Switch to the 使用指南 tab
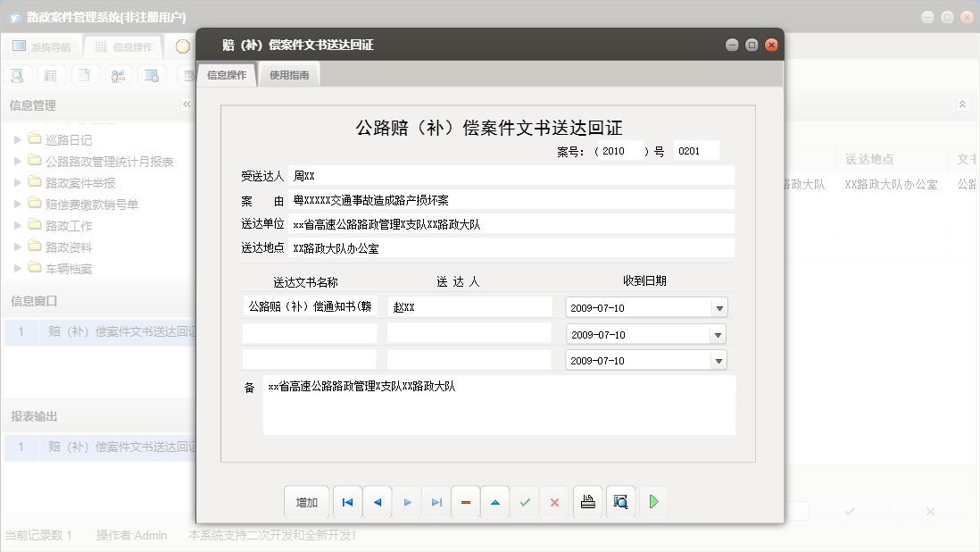 click(x=290, y=75)
